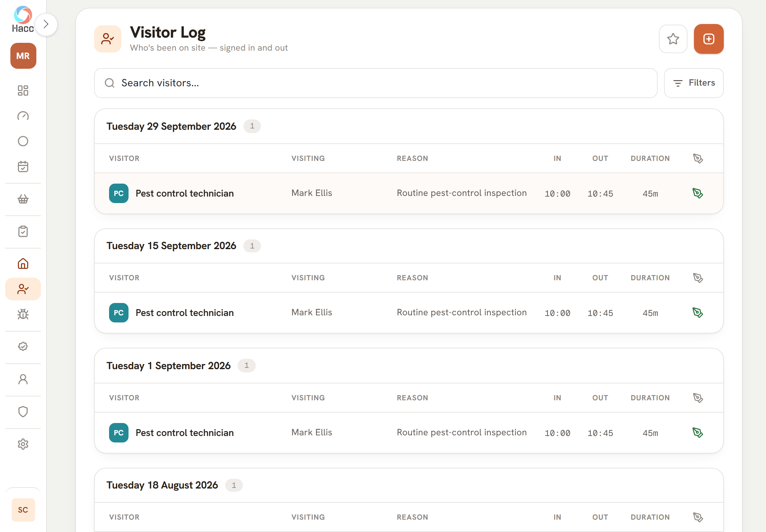Image resolution: width=766 pixels, height=532 pixels.
Task: Open the clipboard checklist icon in sidebar
Action: point(23,231)
